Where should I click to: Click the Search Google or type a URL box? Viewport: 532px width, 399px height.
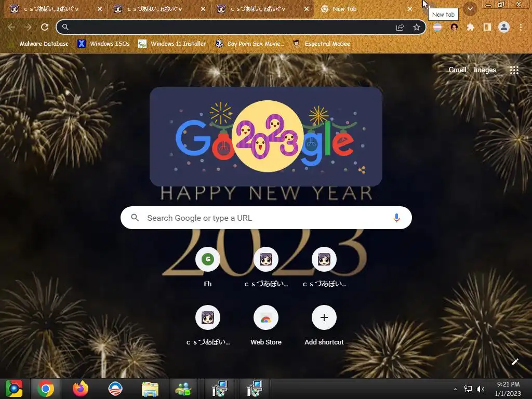[266, 218]
